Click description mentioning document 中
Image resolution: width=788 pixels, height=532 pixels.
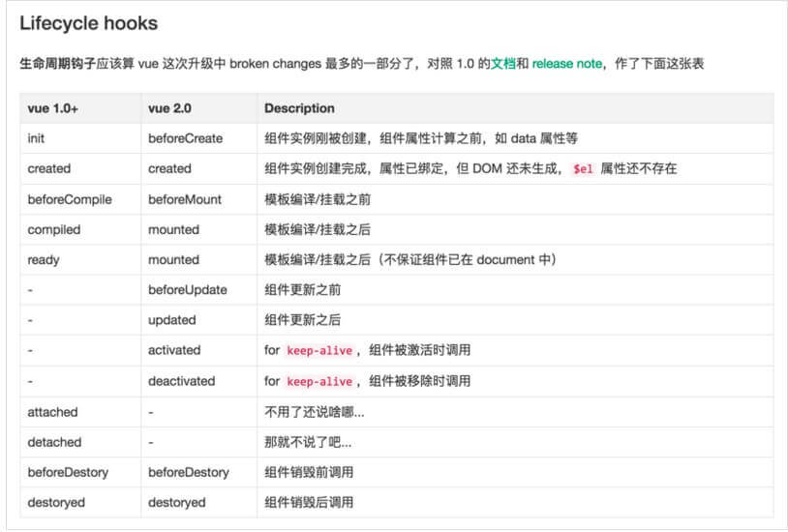click(410, 260)
